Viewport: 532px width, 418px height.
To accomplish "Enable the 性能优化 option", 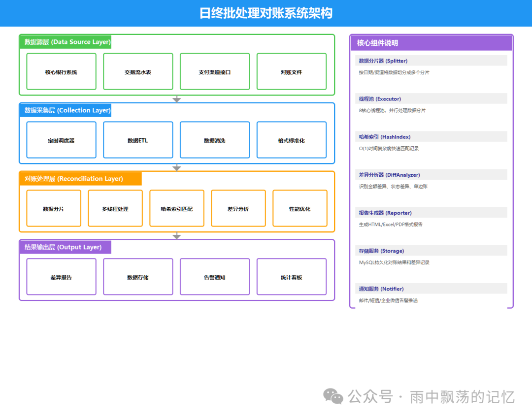I will point(299,208).
